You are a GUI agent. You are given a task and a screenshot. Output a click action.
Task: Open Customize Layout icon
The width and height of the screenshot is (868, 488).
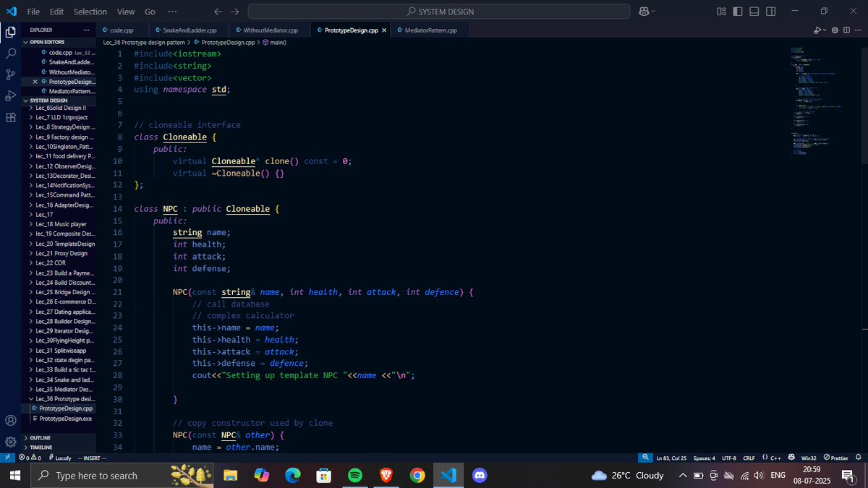click(x=721, y=12)
